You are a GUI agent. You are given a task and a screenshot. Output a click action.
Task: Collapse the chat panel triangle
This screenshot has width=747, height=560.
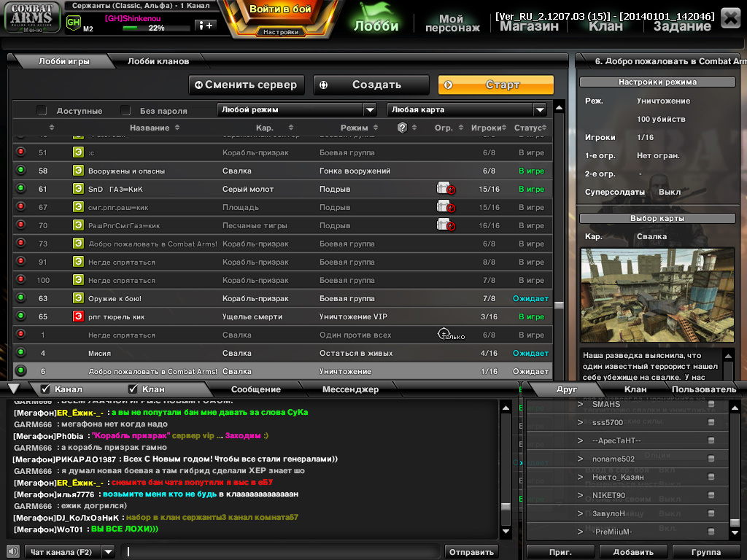[x=14, y=389]
